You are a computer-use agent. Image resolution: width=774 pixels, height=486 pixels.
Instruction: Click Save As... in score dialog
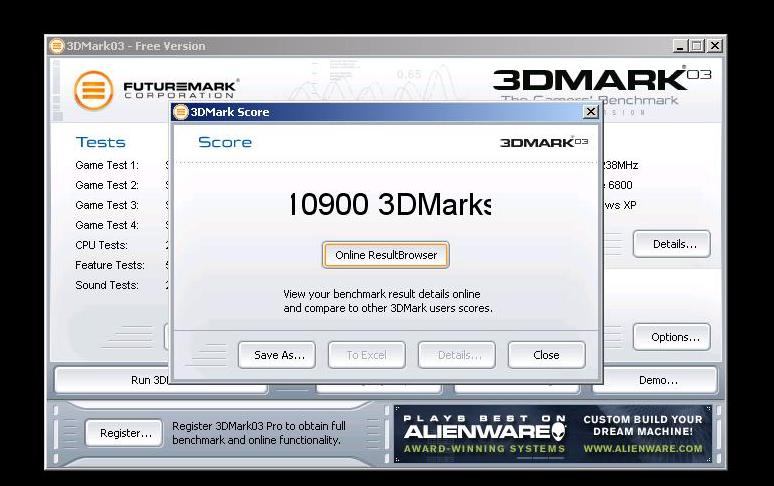pos(276,355)
